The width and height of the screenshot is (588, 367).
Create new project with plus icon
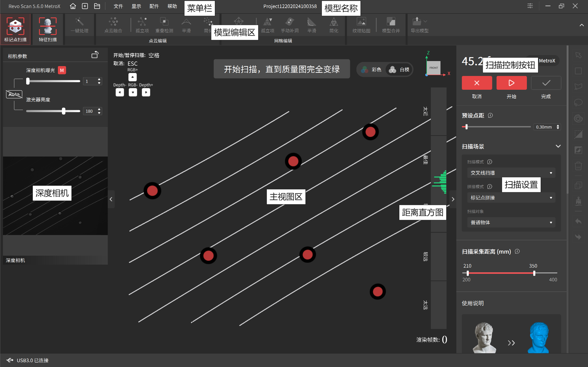coord(85,6)
